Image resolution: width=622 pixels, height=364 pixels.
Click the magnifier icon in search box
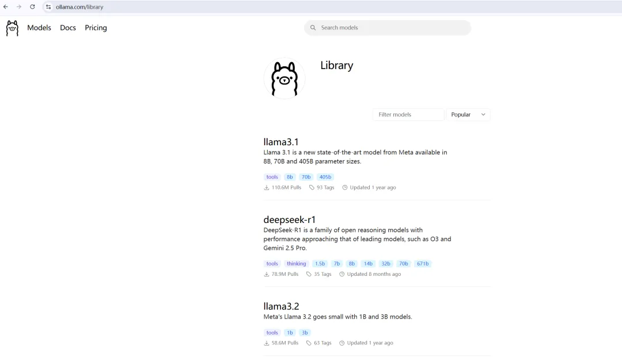313,28
